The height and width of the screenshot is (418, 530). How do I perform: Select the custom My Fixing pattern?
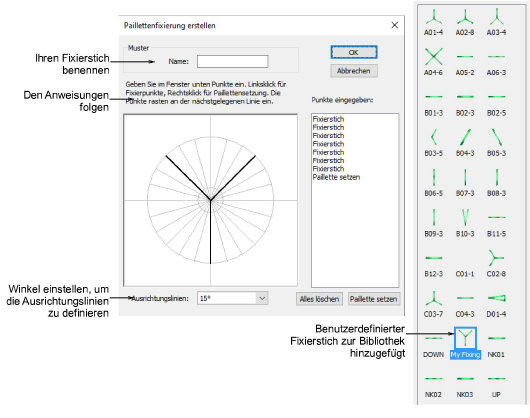coord(465,343)
